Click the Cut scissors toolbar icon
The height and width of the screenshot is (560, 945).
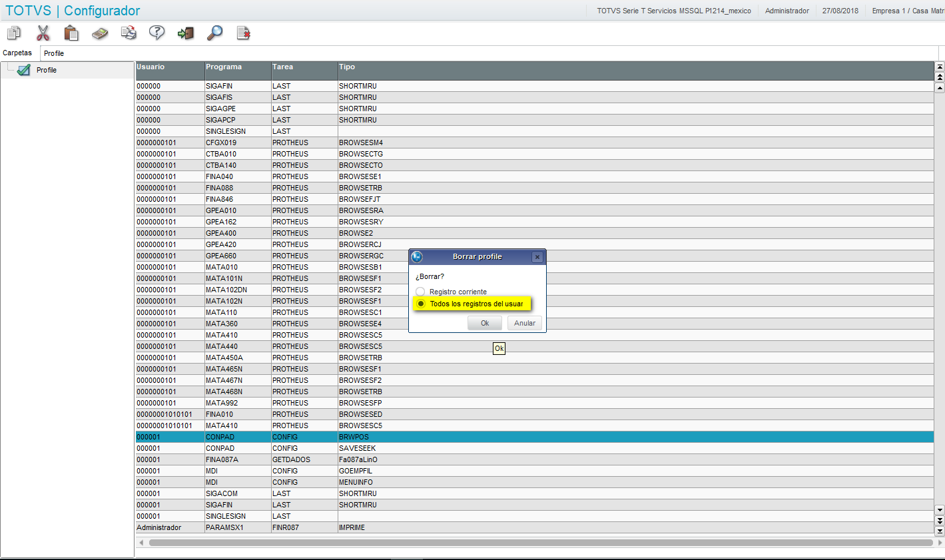pos(43,33)
